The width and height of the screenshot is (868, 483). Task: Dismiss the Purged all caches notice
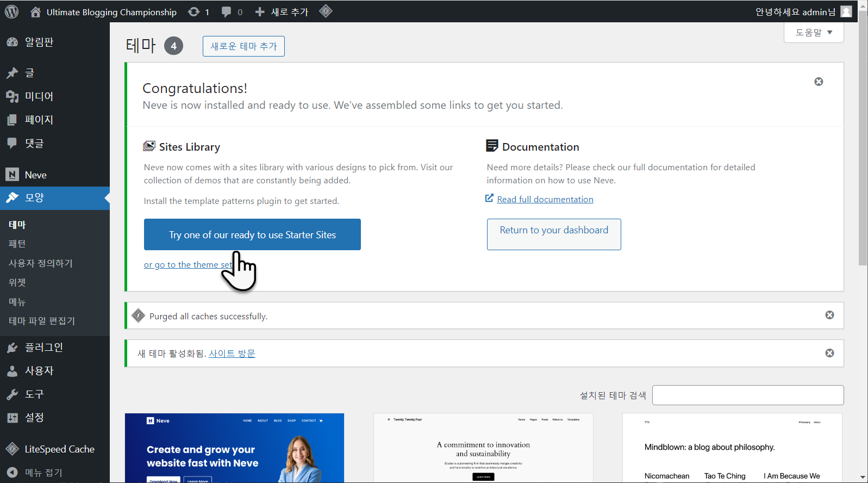click(x=829, y=315)
